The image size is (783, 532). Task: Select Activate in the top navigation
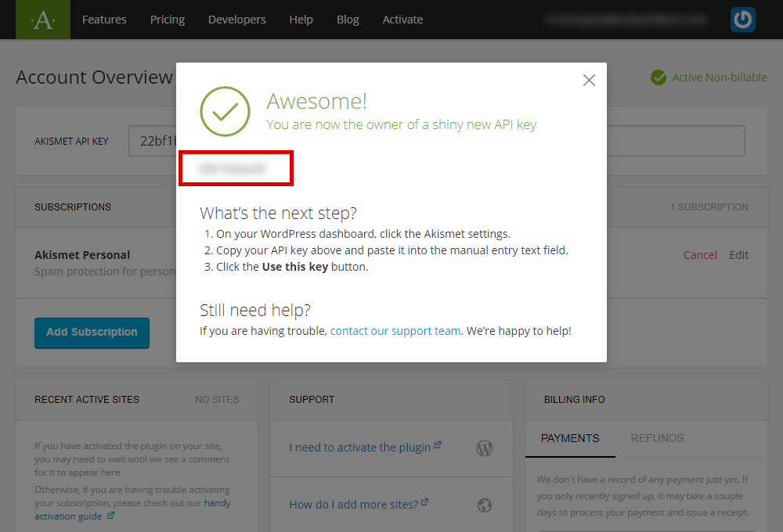coord(402,20)
